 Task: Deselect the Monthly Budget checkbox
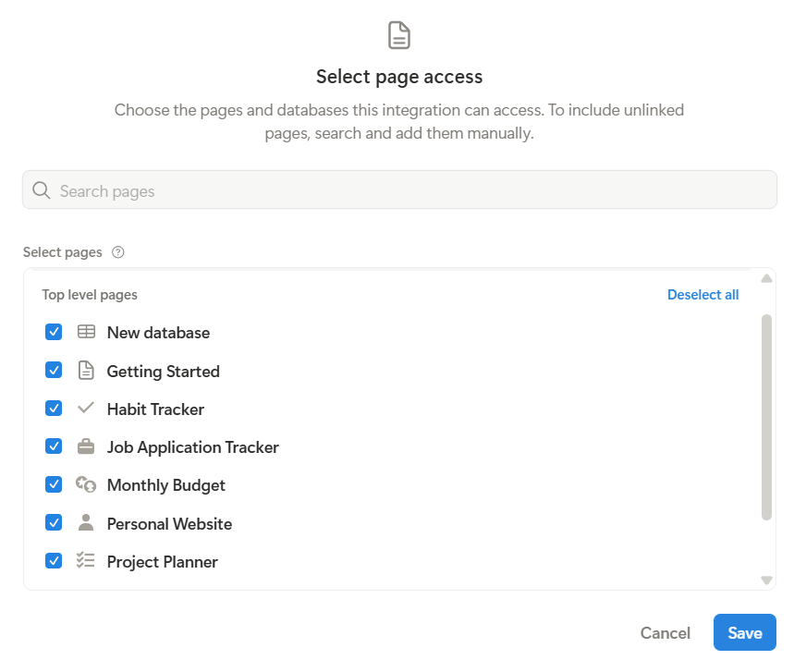point(54,484)
